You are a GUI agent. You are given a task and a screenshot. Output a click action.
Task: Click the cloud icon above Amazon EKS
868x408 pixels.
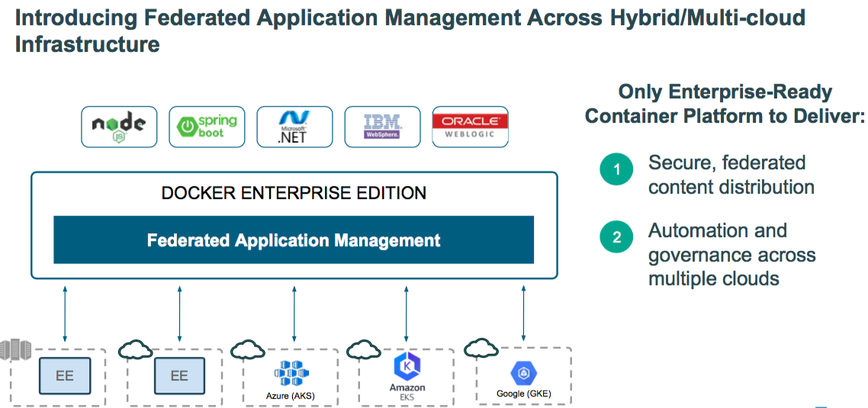click(x=365, y=349)
